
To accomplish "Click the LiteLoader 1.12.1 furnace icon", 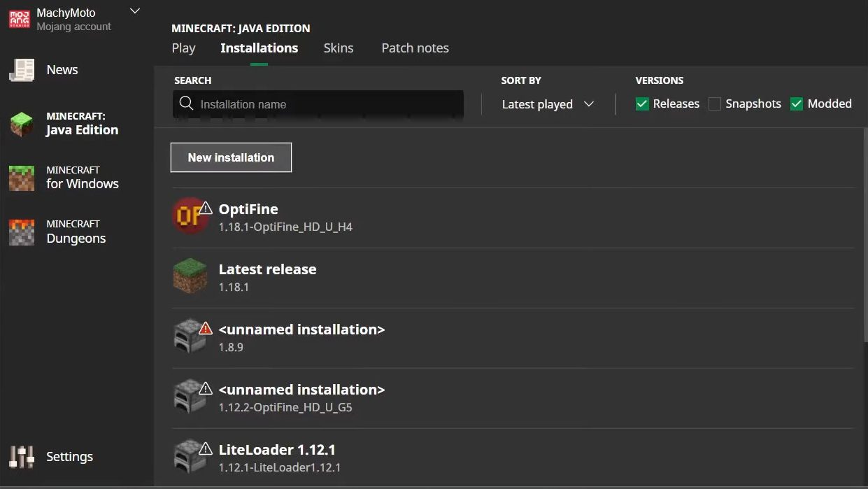I will tap(188, 457).
